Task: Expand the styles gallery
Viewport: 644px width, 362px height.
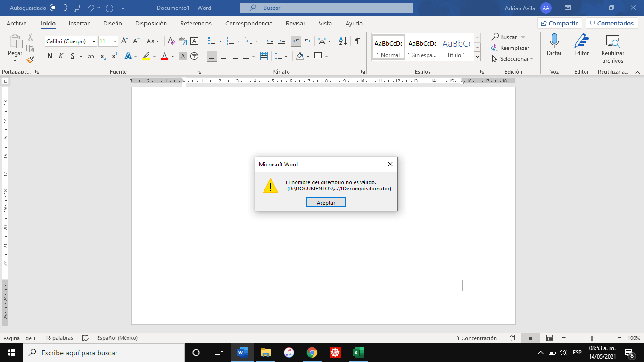Action: [x=477, y=57]
